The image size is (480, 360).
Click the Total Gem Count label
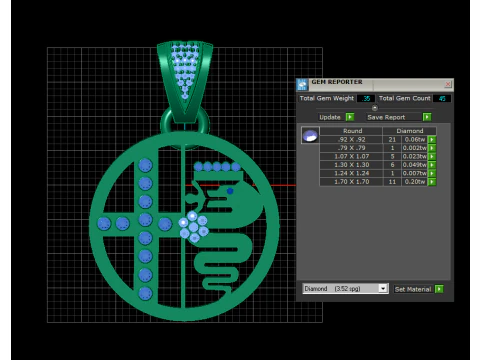tap(405, 98)
